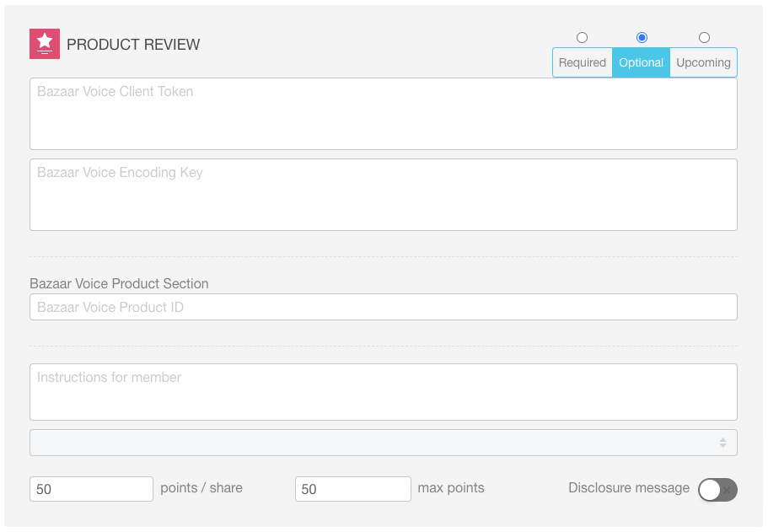This screenshot has width=768, height=532.
Task: Focus the Bazaar Voice Client Token field
Action: [384, 114]
